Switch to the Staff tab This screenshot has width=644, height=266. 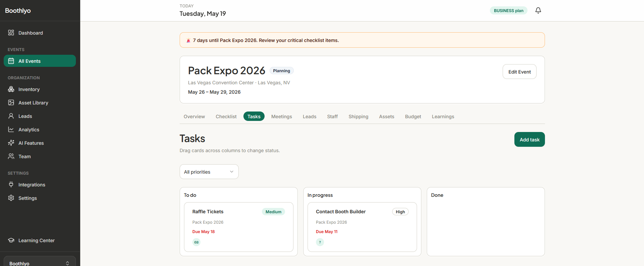pos(332,117)
